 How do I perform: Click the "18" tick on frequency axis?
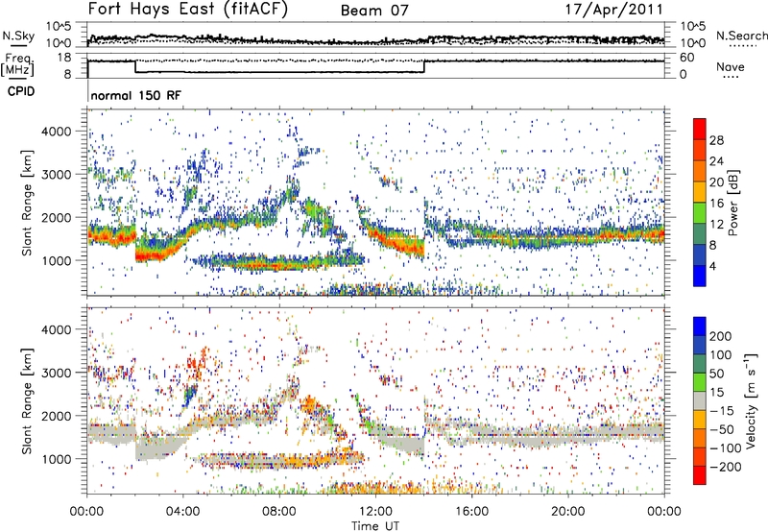(63, 58)
